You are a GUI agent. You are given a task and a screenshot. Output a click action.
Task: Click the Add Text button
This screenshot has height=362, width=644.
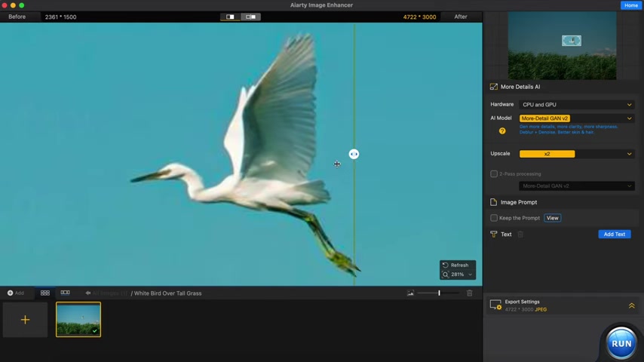pyautogui.click(x=615, y=235)
